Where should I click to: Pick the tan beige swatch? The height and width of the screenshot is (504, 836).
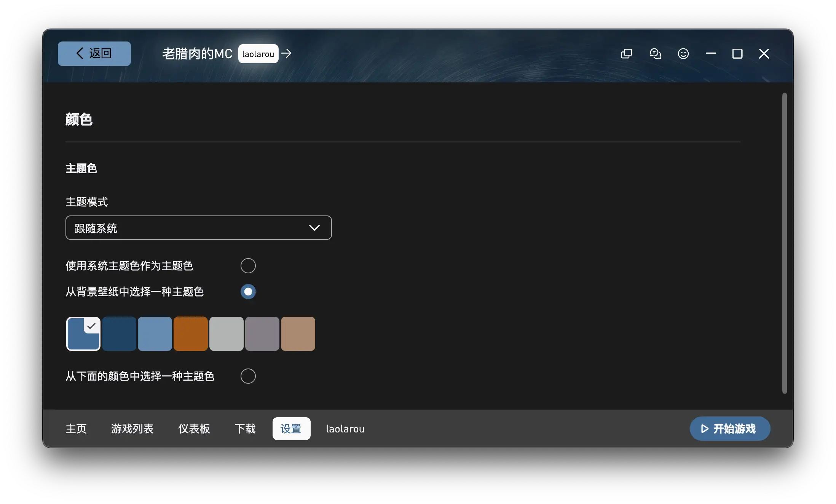[298, 334]
